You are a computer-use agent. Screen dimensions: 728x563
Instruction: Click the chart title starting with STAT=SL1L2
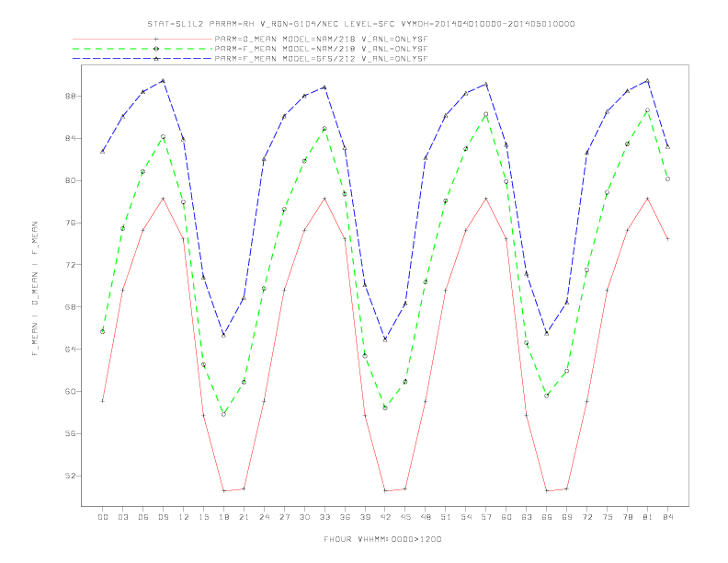pos(361,24)
